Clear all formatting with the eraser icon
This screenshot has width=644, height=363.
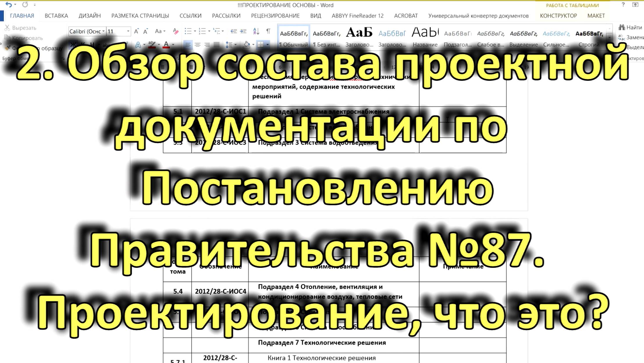pos(175,31)
